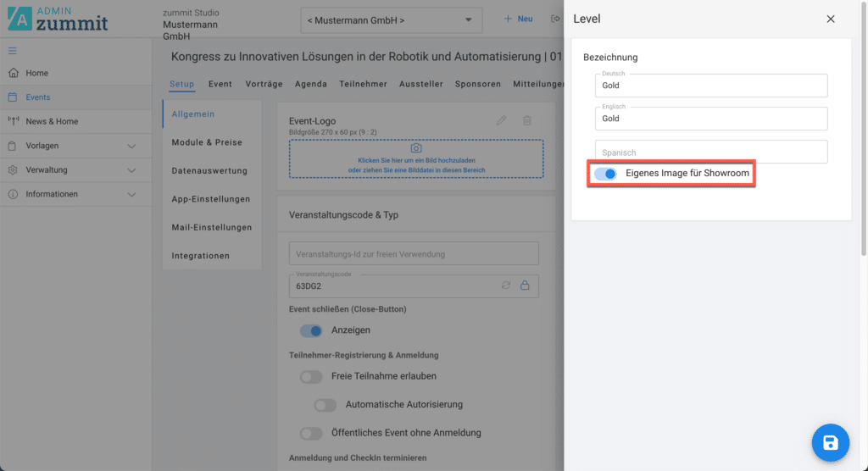The height and width of the screenshot is (471, 868).
Task: Toggle Eigenes Image für Showroom switch
Action: point(605,174)
